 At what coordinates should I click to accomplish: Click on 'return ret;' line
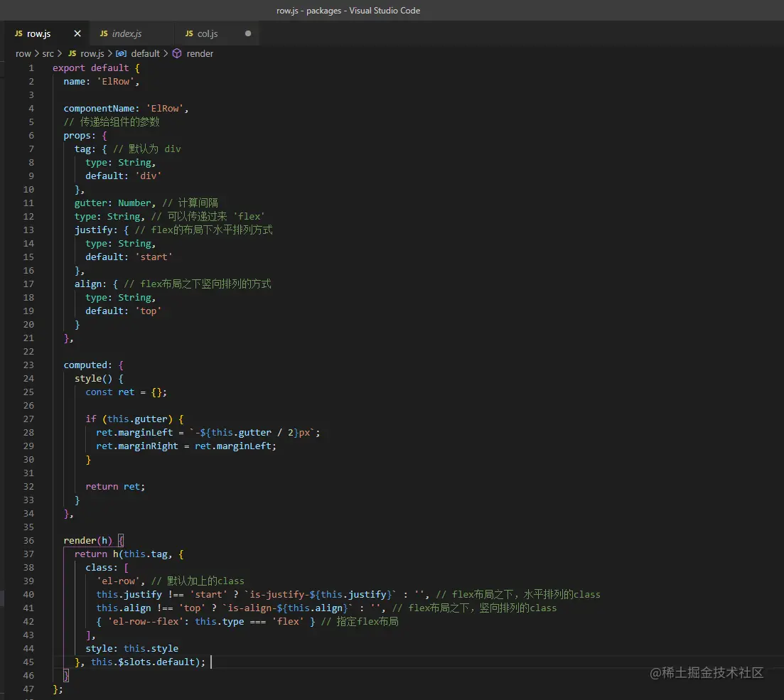click(115, 487)
